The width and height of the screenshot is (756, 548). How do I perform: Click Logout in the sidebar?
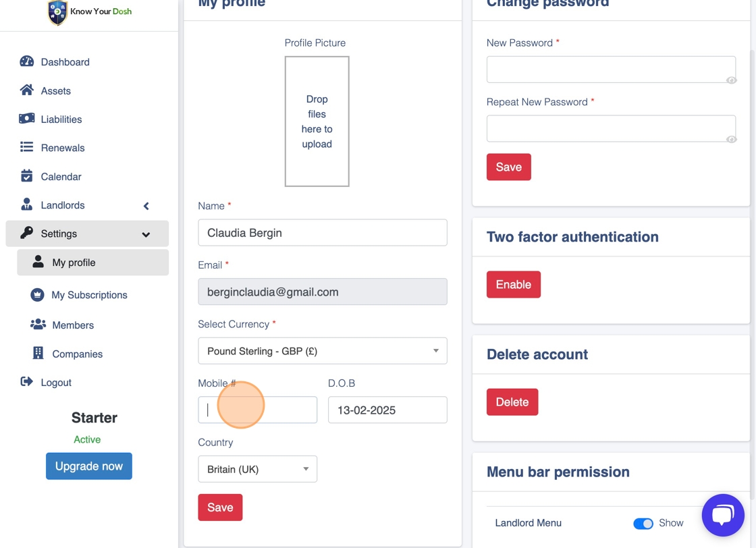tap(55, 383)
